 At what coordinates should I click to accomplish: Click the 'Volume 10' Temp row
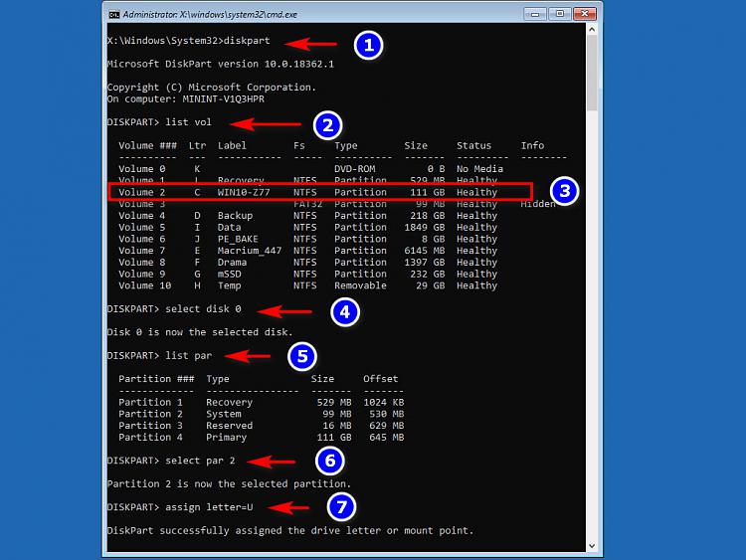click(x=307, y=285)
